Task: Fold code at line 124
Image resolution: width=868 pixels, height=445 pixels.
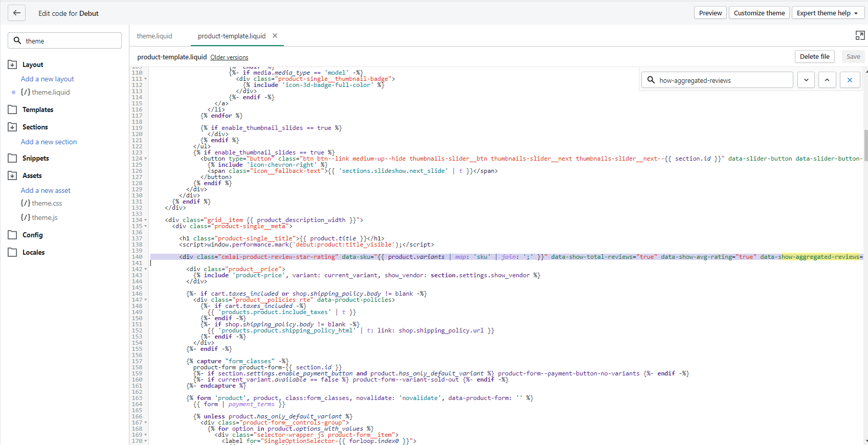Action: point(146,159)
